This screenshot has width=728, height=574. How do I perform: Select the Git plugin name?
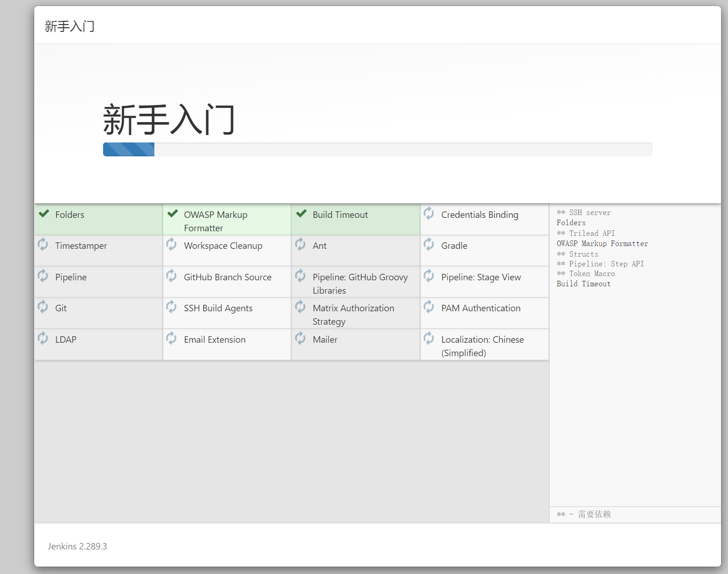coord(61,308)
